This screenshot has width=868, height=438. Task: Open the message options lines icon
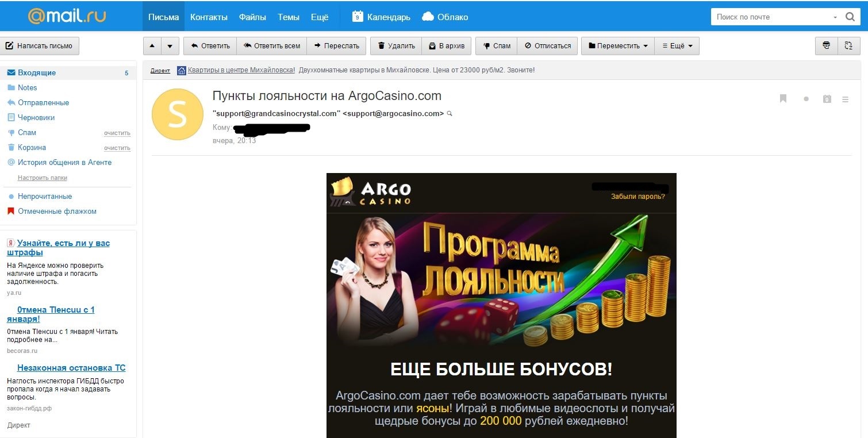[845, 99]
